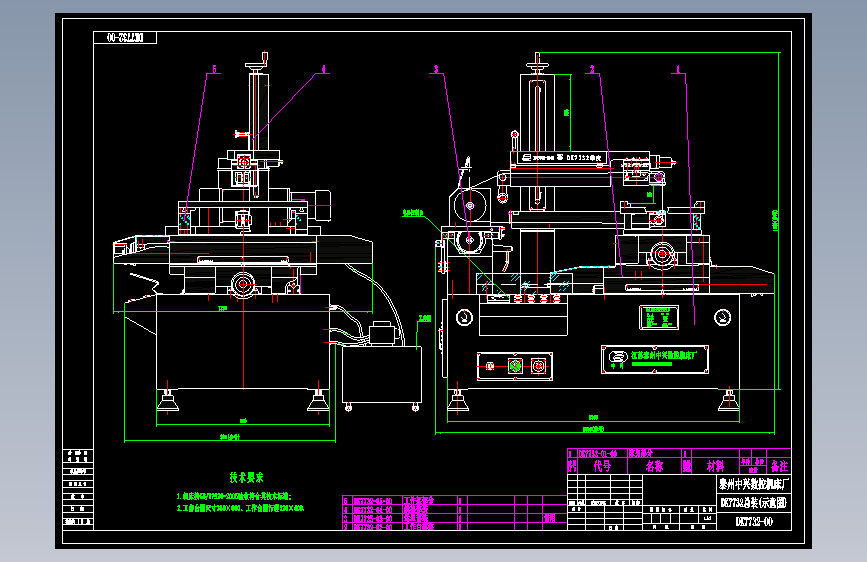
Task: Click part balloon number 5
Action: [x=215, y=69]
